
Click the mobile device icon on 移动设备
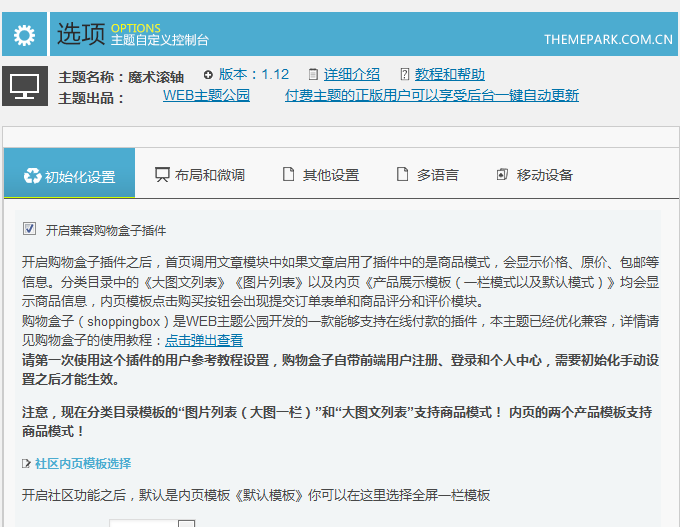pos(503,175)
